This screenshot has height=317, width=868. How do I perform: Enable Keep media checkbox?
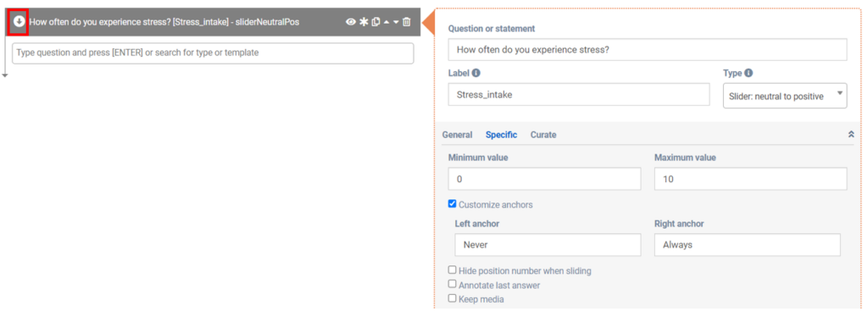pyautogui.click(x=453, y=298)
